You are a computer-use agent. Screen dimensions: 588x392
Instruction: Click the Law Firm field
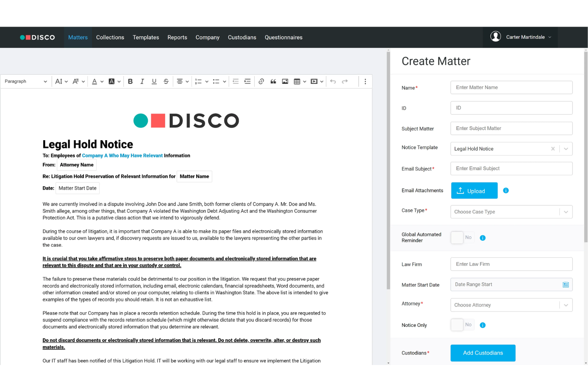pos(511,264)
